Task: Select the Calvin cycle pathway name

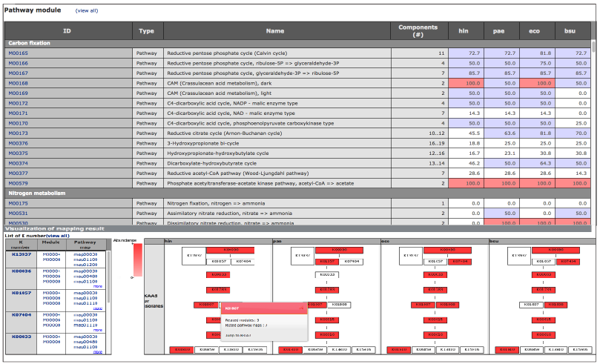Action: click(x=227, y=53)
